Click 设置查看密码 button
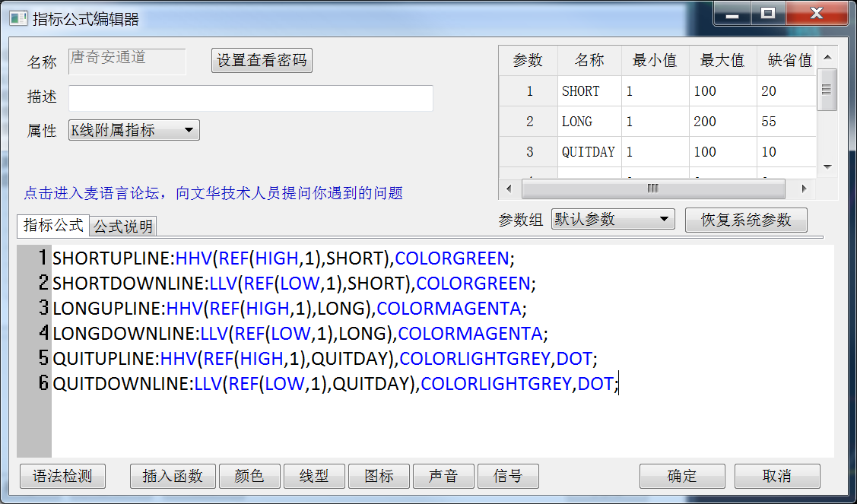Screen dimensions: 857x504 point(262,61)
